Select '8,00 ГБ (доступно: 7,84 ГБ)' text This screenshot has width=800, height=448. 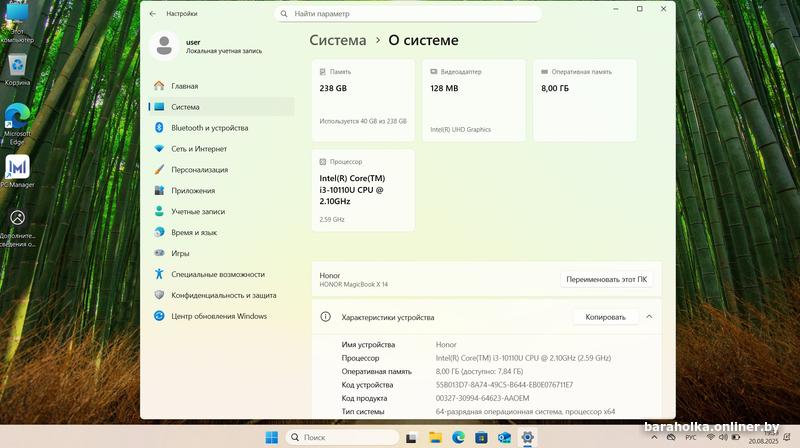click(479, 371)
